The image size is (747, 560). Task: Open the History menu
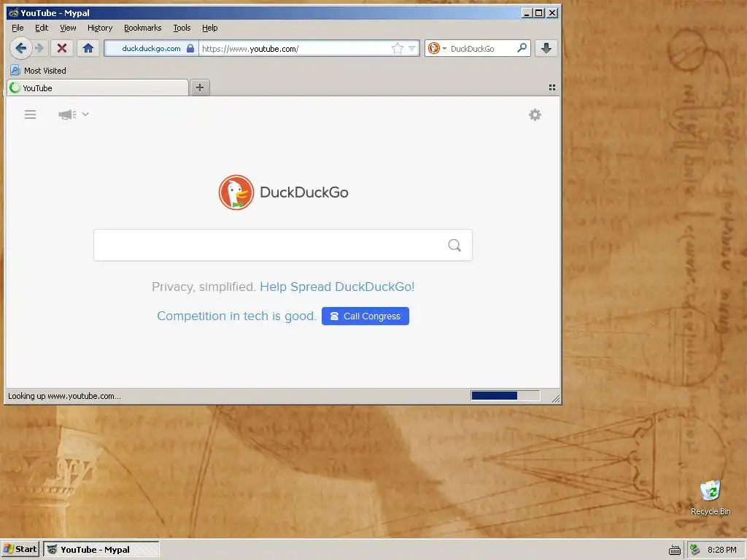100,28
